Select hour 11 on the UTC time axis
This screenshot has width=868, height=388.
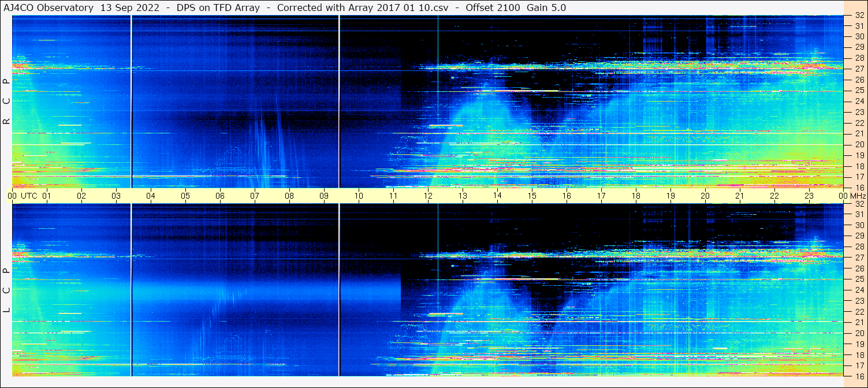click(393, 196)
